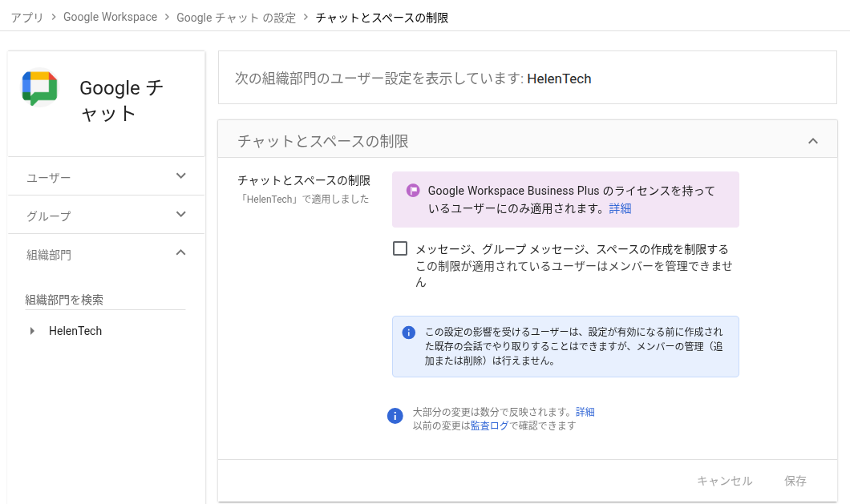Open the Google Workspace breadcrumb
The width and height of the screenshot is (850, 504).
pyautogui.click(x=110, y=17)
